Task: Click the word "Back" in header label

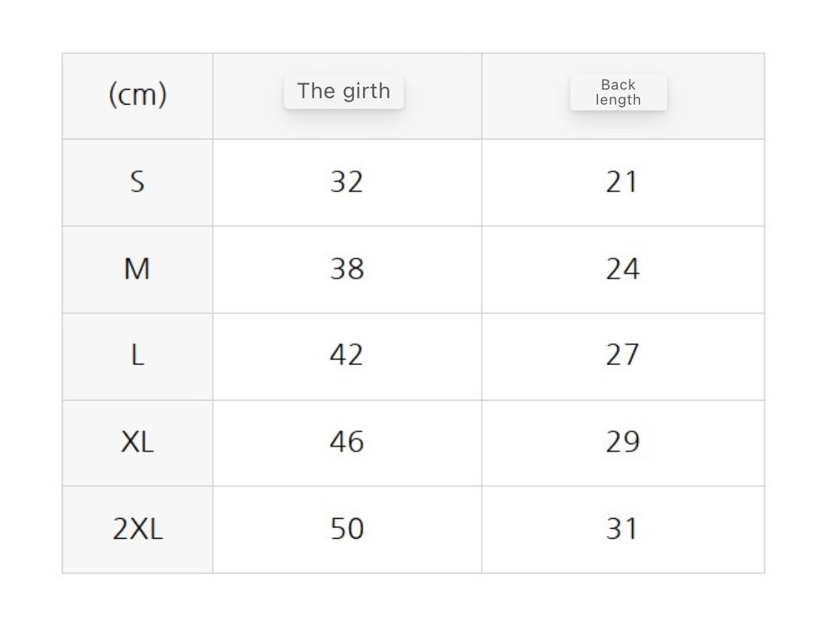Action: [618, 85]
